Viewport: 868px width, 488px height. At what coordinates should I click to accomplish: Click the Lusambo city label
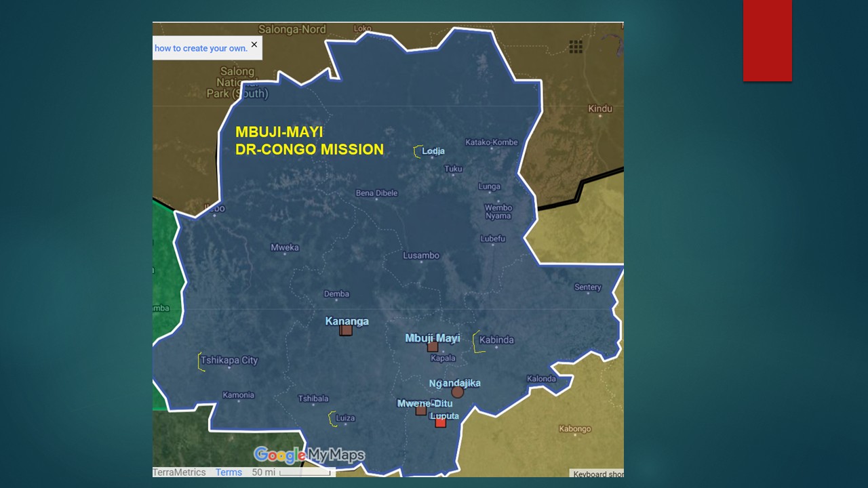click(x=421, y=256)
